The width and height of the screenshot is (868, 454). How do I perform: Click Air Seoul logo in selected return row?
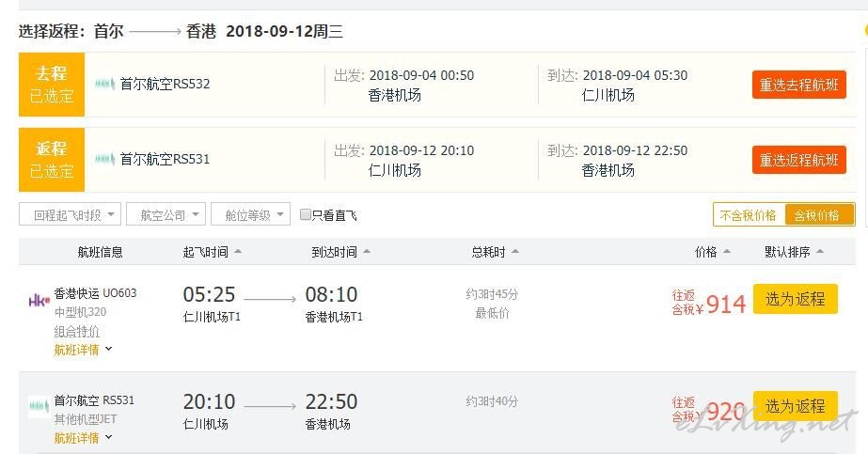click(x=104, y=159)
